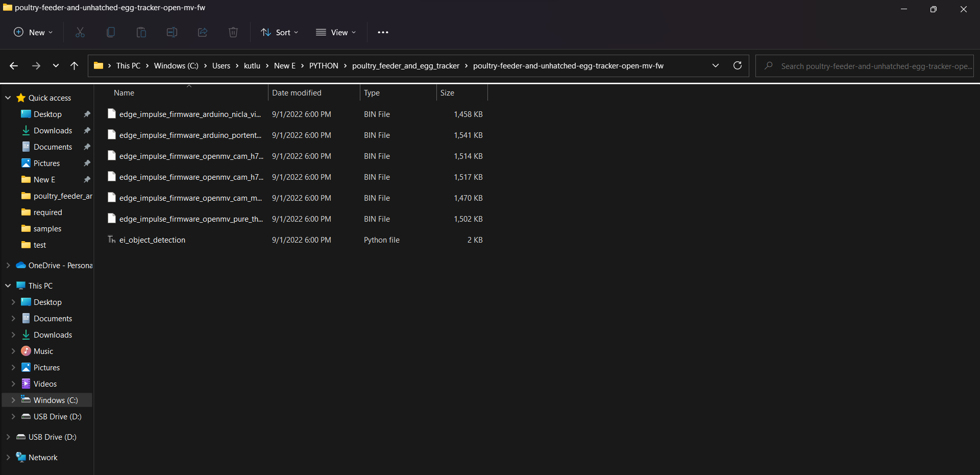
Task: Open the New item dropdown
Action: [33, 32]
